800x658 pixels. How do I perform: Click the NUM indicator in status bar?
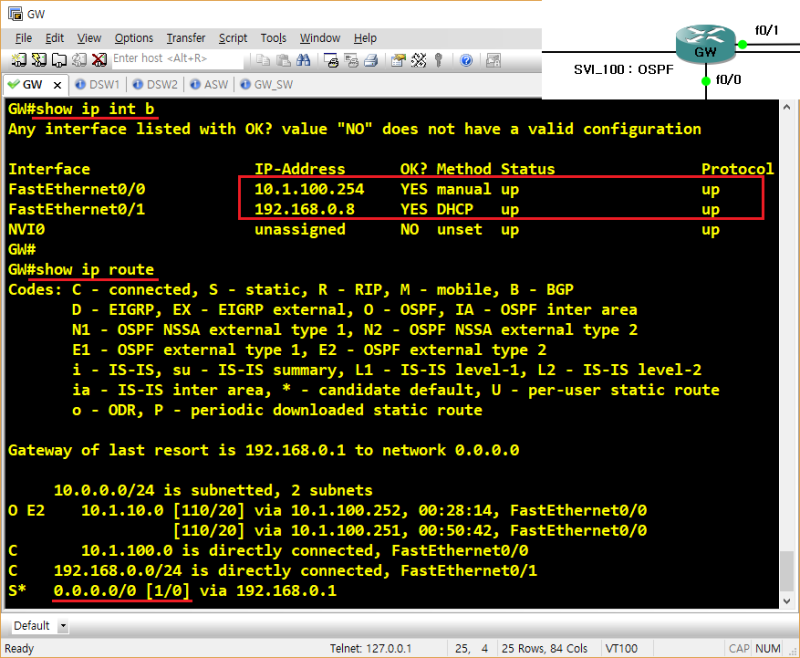pos(768,649)
